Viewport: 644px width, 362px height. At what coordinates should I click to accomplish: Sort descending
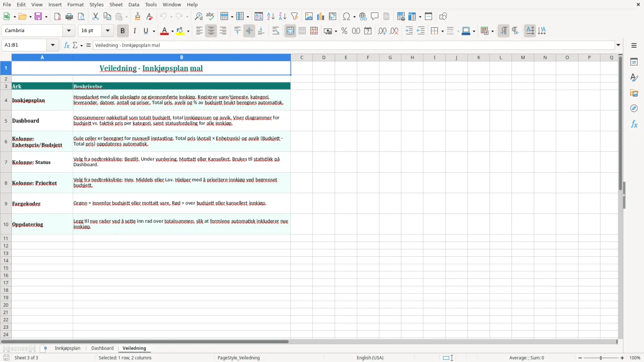coord(283,17)
